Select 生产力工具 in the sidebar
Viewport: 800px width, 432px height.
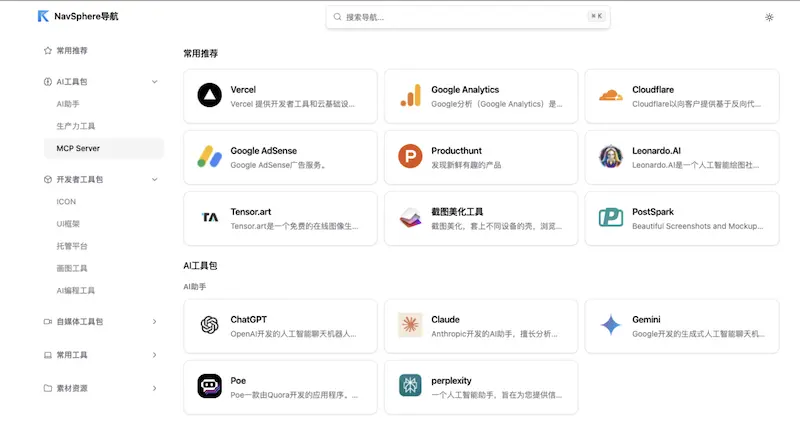pyautogui.click(x=76, y=126)
